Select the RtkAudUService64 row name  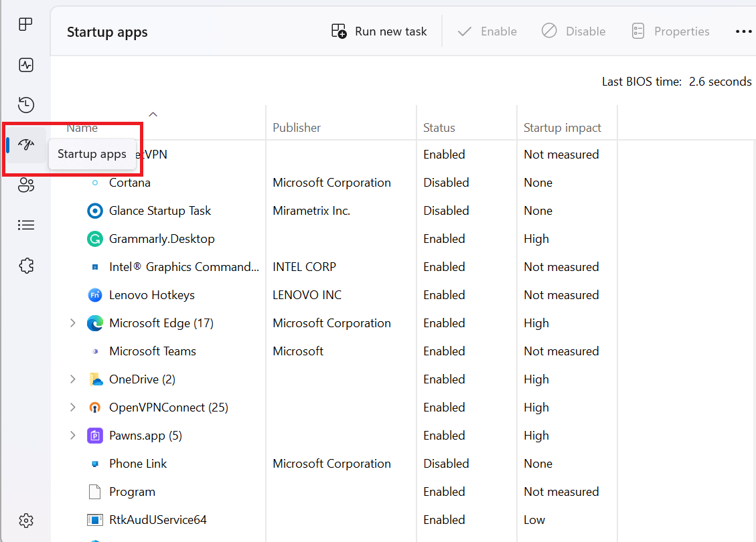pyautogui.click(x=157, y=520)
